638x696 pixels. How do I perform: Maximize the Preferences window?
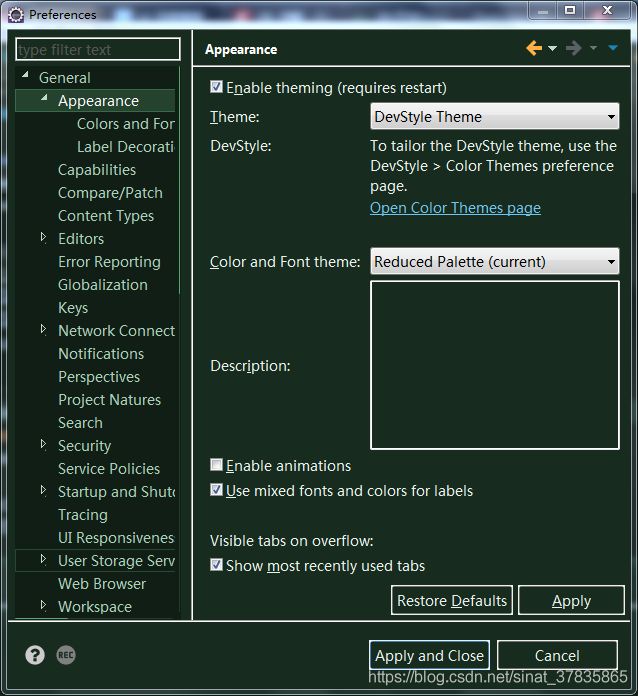click(570, 11)
